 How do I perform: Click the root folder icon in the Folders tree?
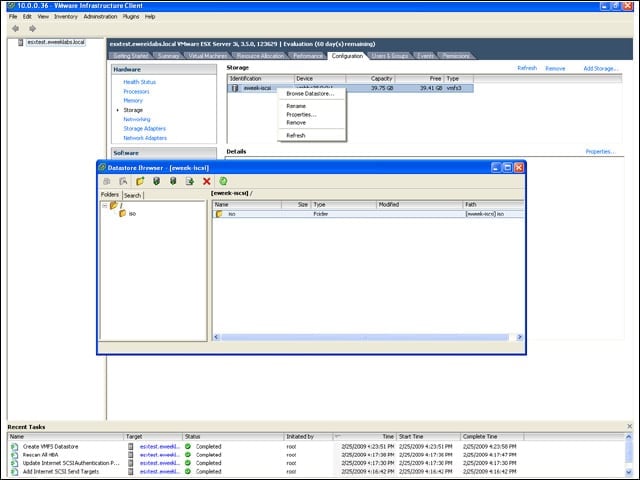(114, 205)
